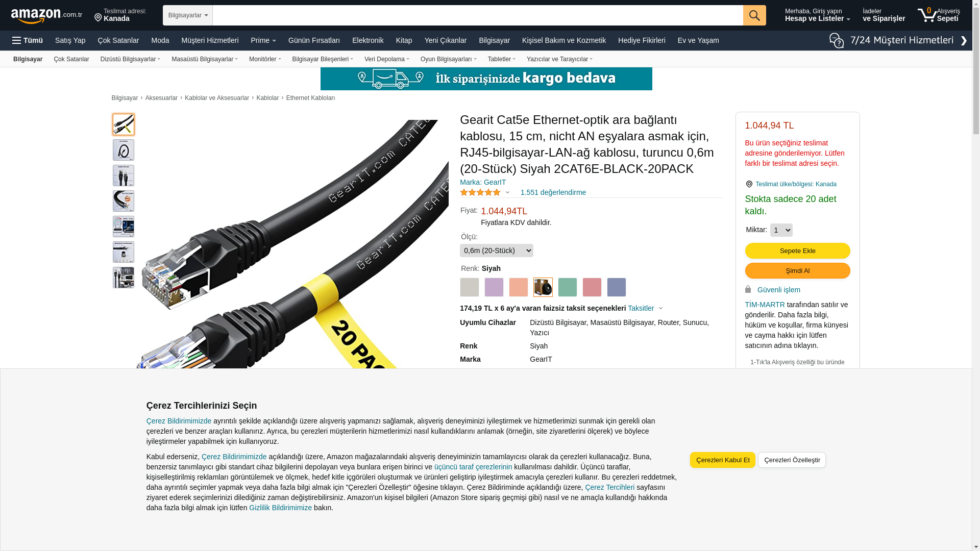Click the right arrow on the nav banner
Screen dimensions: 980x551
964,41
